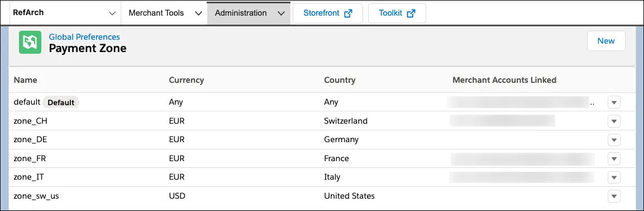Open the row actions arrow for zone_IT
Image resolution: width=644 pixels, height=211 pixels.
point(614,177)
